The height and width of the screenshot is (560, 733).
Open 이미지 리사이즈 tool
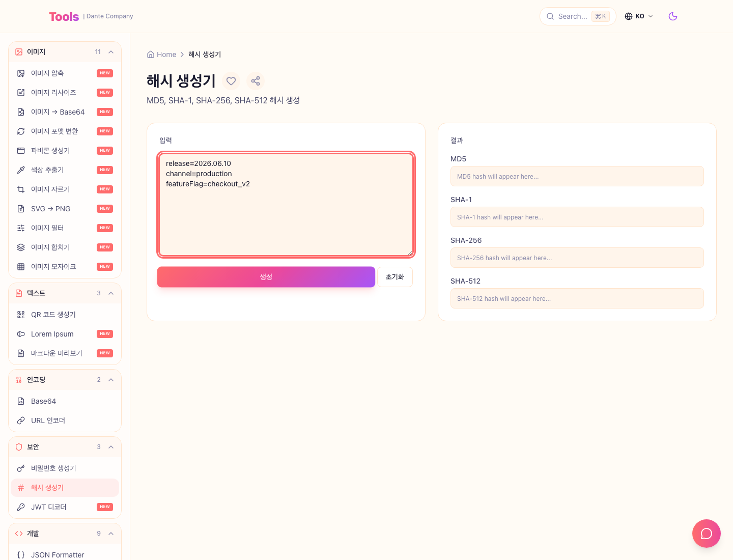(x=65, y=93)
